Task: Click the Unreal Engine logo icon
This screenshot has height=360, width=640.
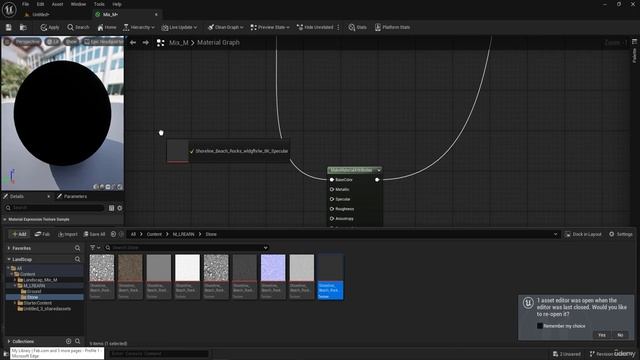Action: point(9,9)
